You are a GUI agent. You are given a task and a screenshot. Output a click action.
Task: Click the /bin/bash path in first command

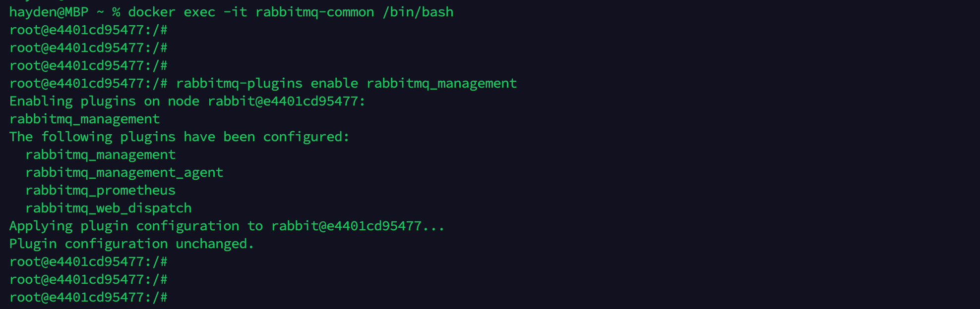click(x=418, y=12)
